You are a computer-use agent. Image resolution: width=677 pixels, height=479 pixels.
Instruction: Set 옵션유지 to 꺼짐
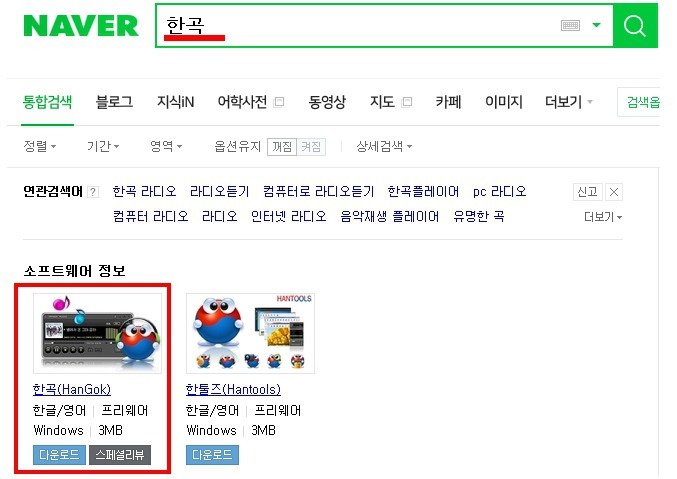(282, 147)
